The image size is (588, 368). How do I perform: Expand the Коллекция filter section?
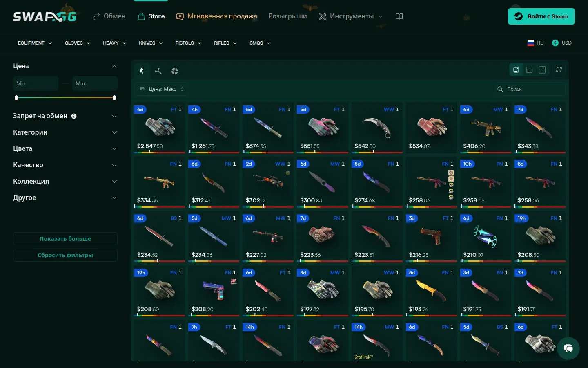(x=65, y=182)
